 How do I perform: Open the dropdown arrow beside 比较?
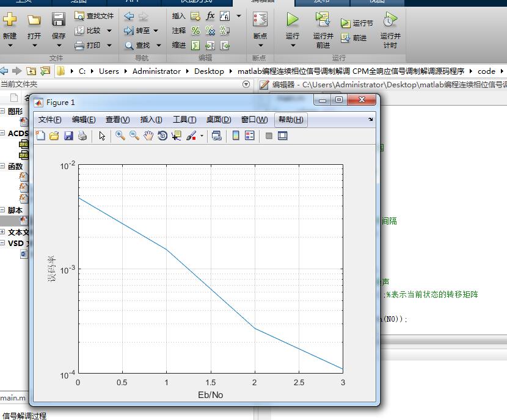coord(109,31)
